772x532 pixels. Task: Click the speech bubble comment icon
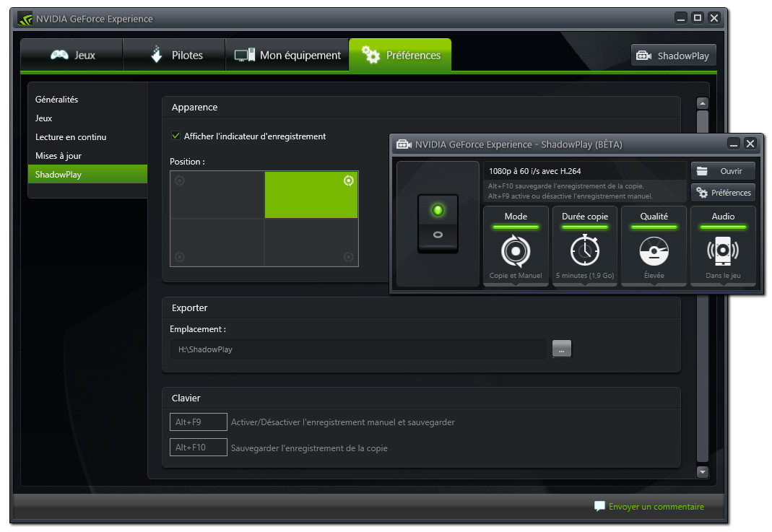[x=599, y=507]
